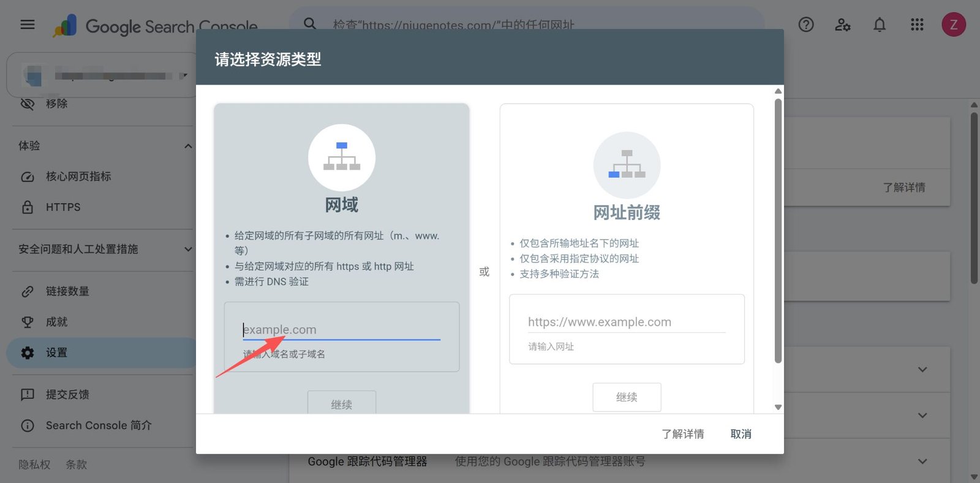The width and height of the screenshot is (980, 483).
Task: Open the Google apps grid
Action: pyautogui.click(x=917, y=25)
